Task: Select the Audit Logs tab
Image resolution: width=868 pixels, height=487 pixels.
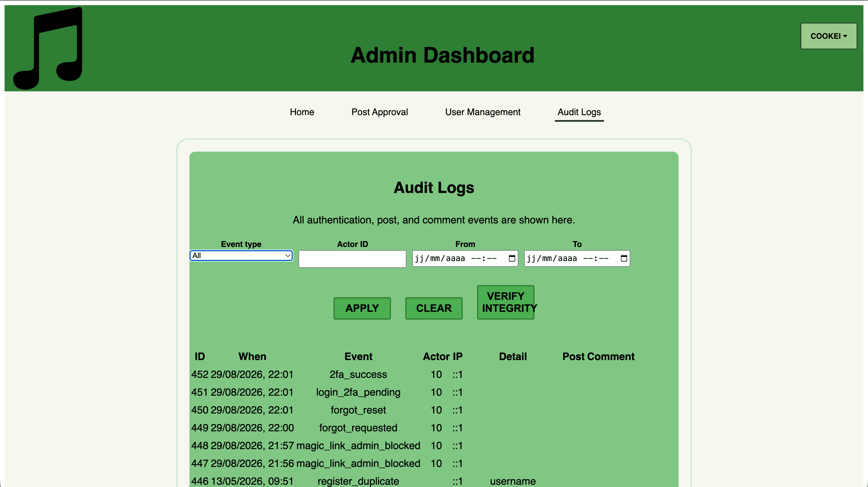Action: (579, 112)
